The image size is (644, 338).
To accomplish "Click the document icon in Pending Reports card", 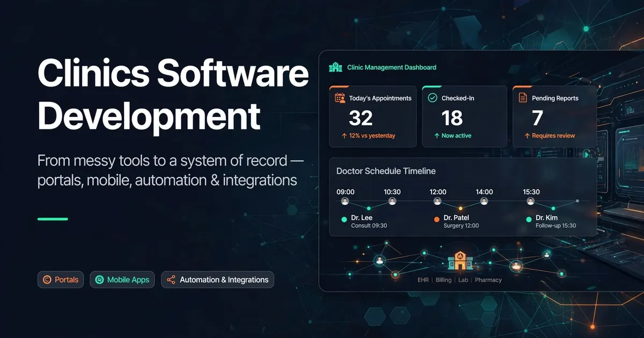I will pos(523,98).
